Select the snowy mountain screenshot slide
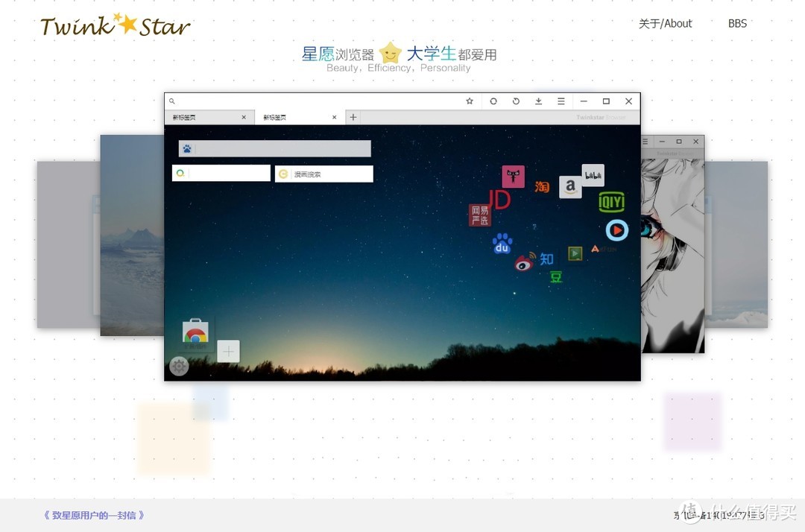 132,235
